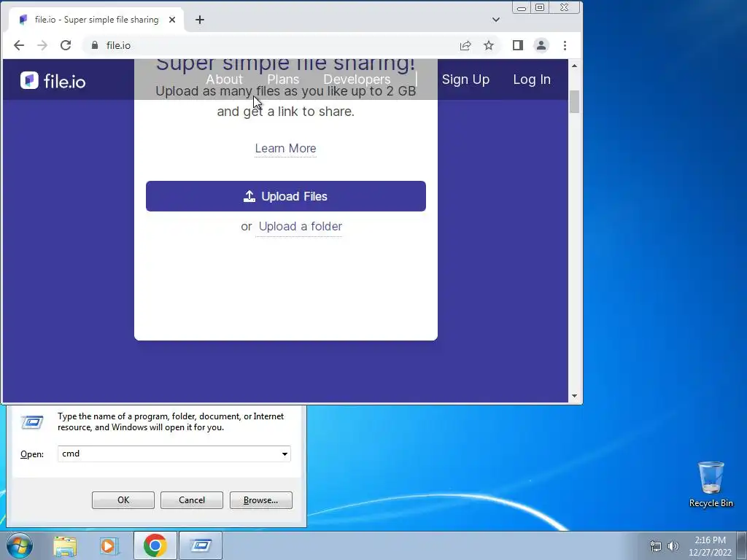This screenshot has width=747, height=560.
Task: Open the Plans page
Action: point(283,79)
